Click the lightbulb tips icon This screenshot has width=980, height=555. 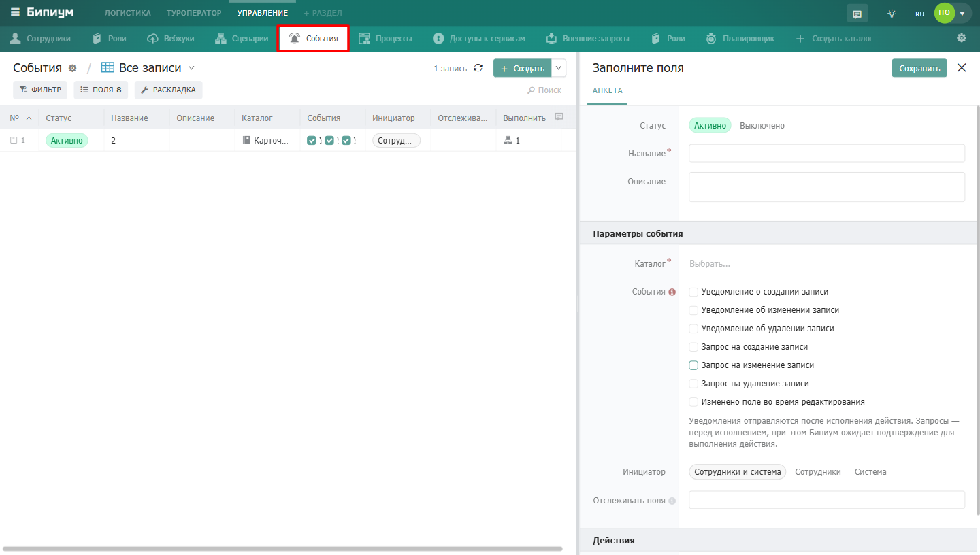pyautogui.click(x=892, y=13)
